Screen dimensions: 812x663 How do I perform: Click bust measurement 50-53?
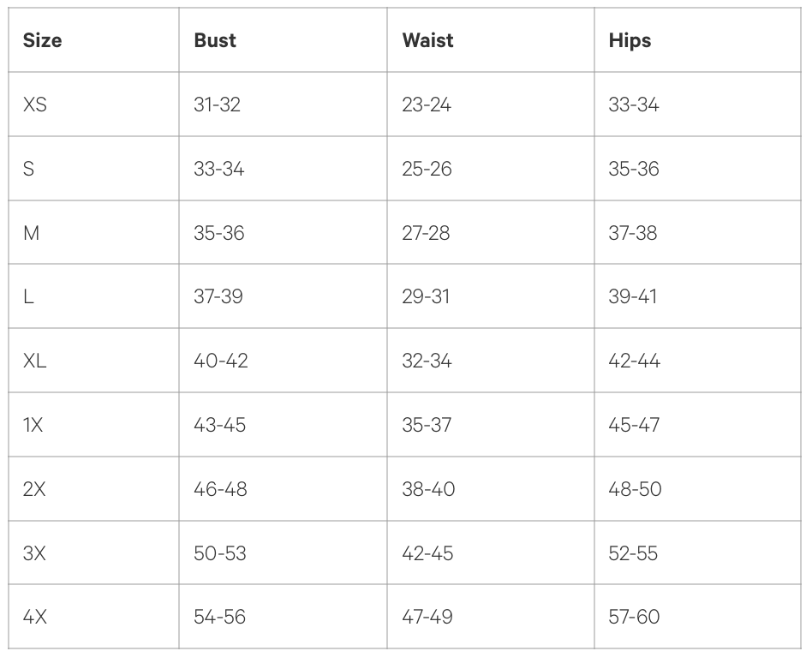click(220, 553)
